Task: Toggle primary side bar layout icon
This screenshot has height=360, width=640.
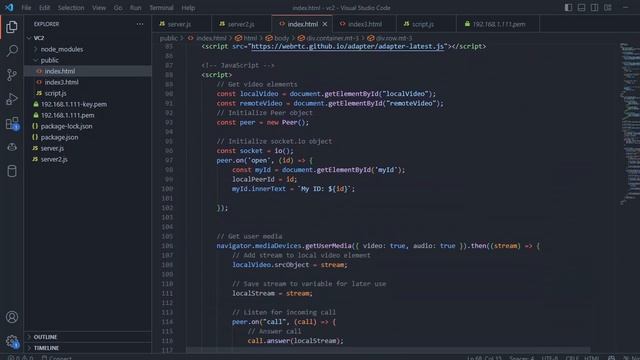Action: tap(568, 7)
